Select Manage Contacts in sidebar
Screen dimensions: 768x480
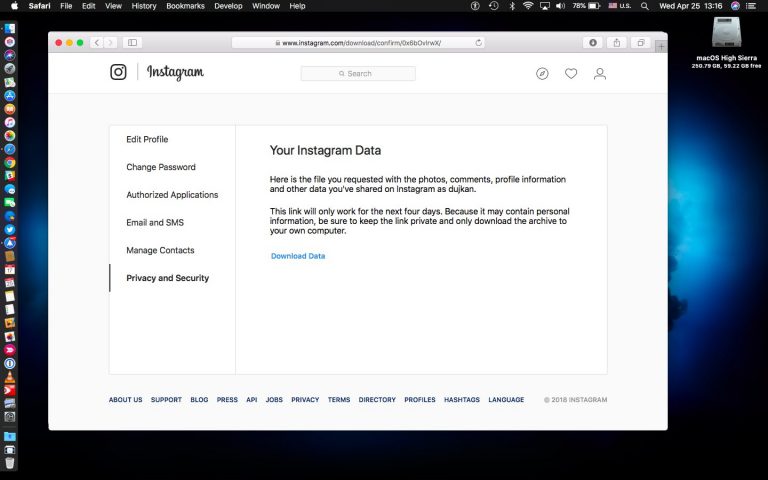pos(160,250)
